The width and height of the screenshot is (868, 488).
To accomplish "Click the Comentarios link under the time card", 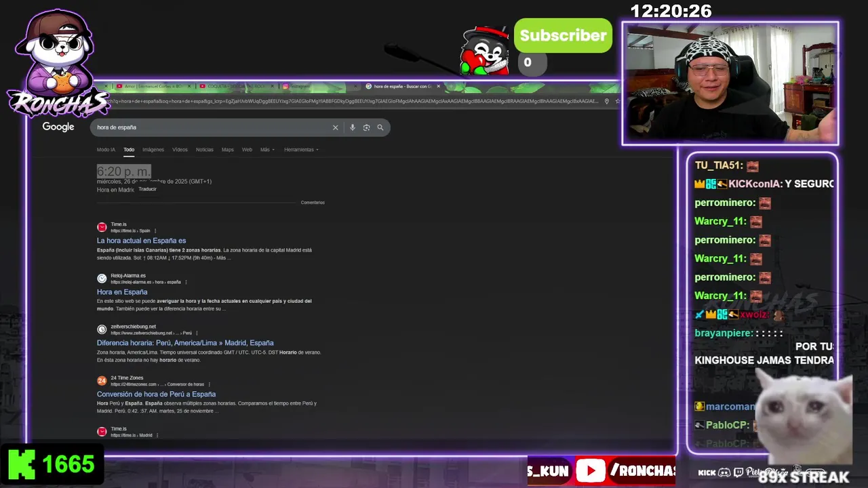I will click(313, 203).
